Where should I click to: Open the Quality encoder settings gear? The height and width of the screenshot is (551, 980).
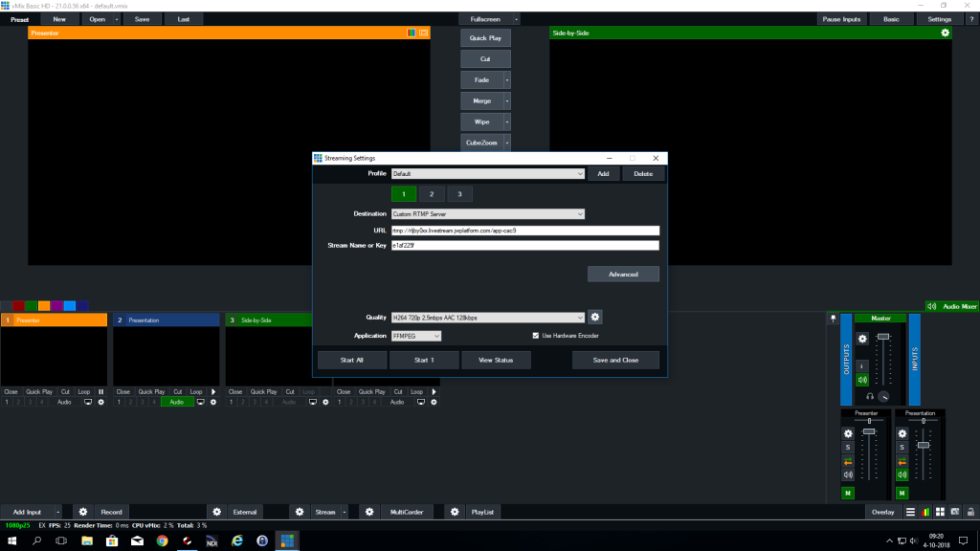click(x=595, y=318)
